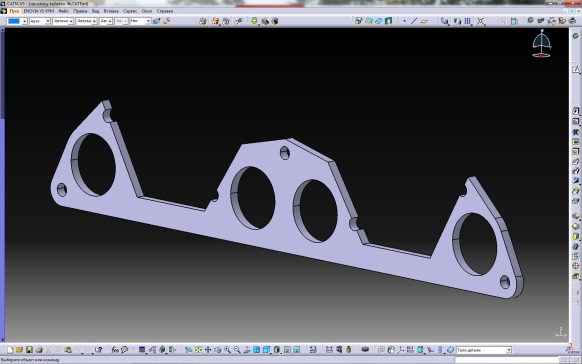Viewport: 582px width, 364px height.
Task: Save the part with the diskette icon
Action: tap(29, 350)
